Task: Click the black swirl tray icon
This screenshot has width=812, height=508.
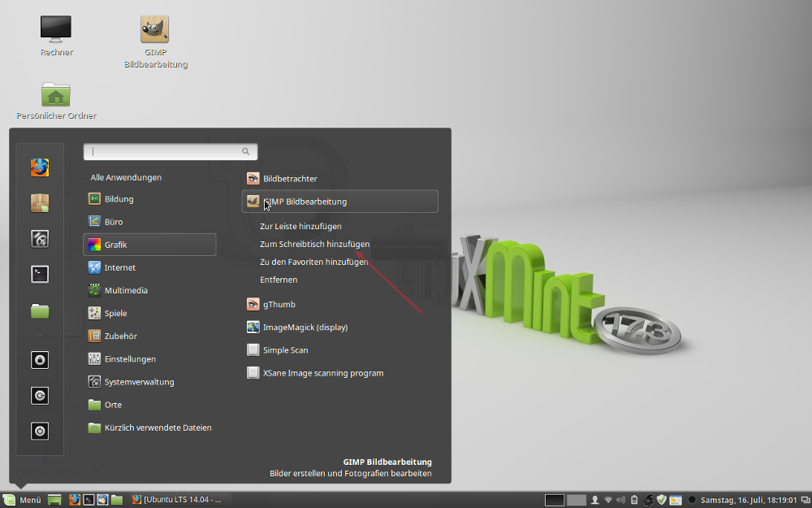Action: click(648, 500)
